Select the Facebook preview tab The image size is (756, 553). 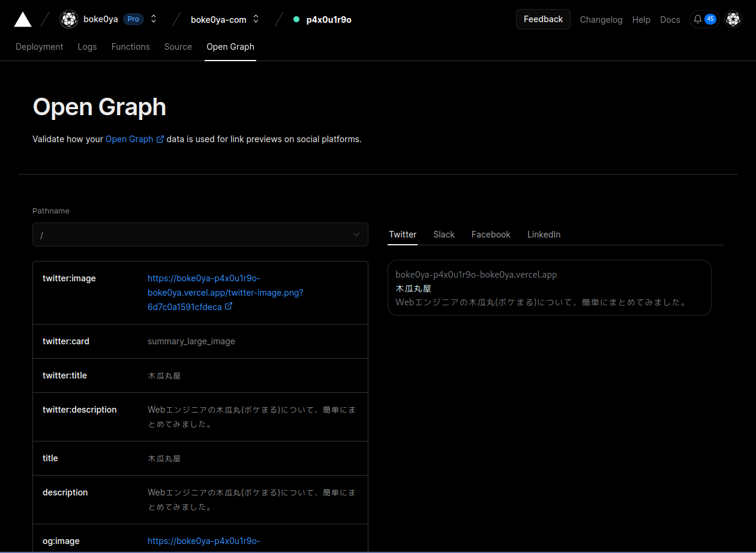click(490, 235)
